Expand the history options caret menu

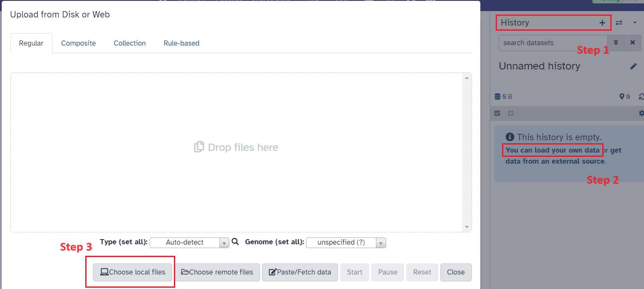635,23
